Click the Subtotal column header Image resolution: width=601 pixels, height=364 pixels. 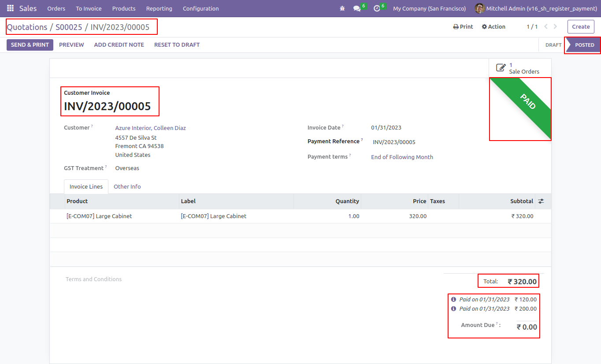point(497,201)
